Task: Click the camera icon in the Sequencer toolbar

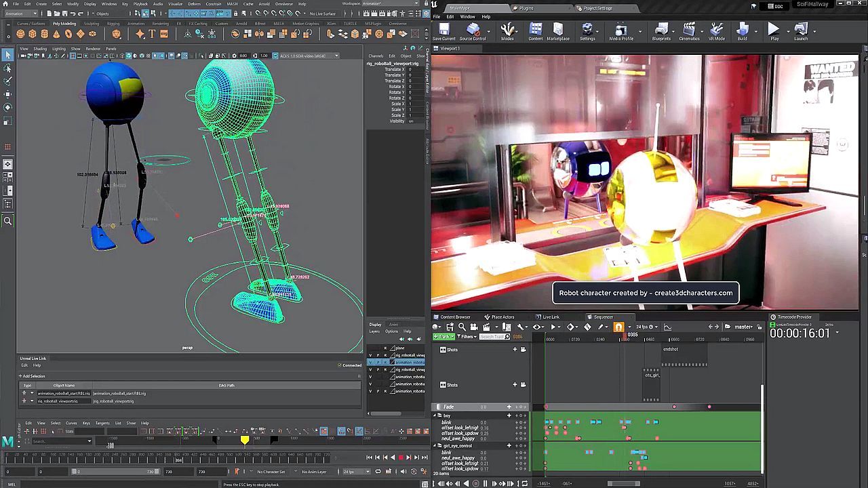Action: (x=473, y=326)
